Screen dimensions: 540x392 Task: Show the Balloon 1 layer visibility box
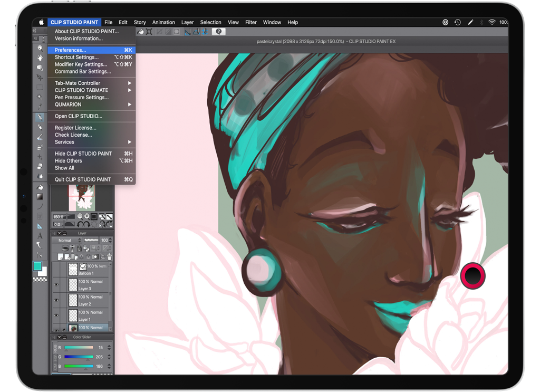[x=56, y=270]
